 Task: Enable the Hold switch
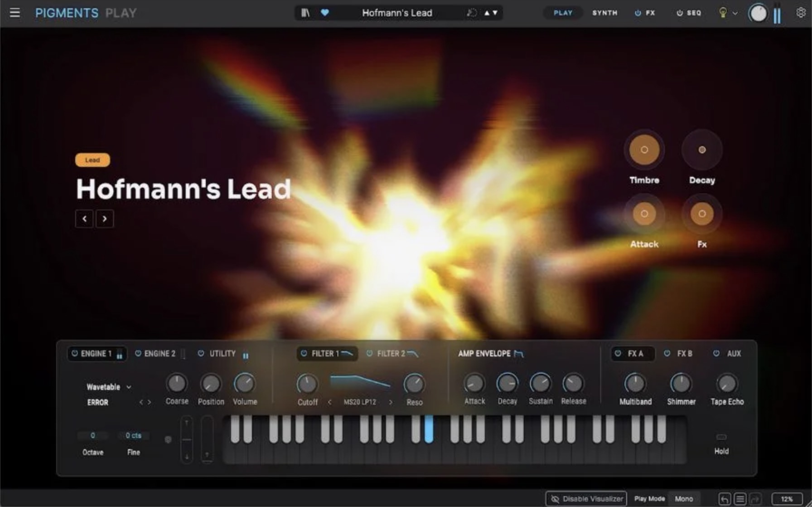click(x=721, y=437)
